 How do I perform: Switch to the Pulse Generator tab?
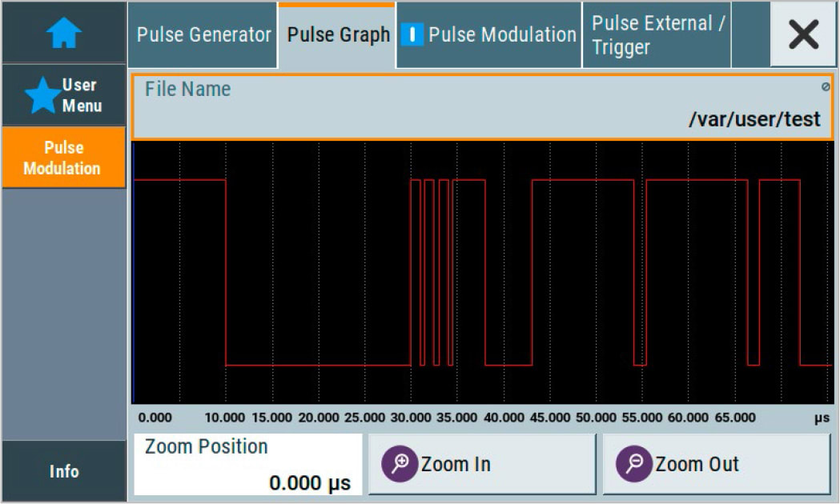coord(203,35)
